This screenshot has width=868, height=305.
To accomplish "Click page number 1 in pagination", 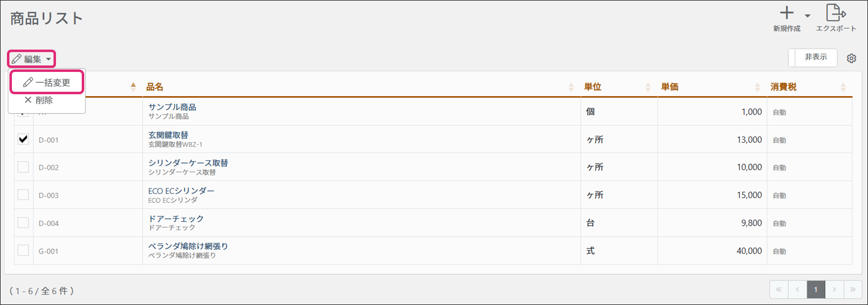I will (815, 289).
